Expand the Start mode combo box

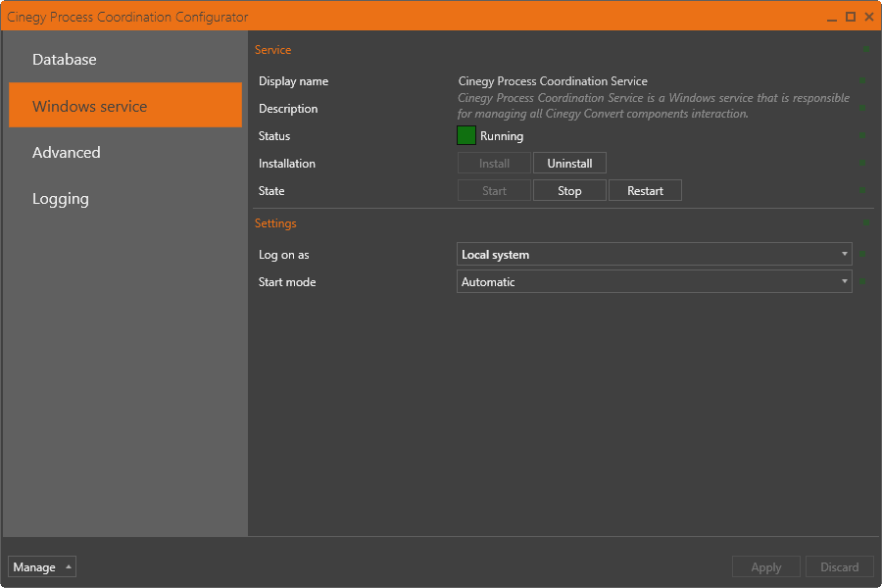click(x=655, y=282)
